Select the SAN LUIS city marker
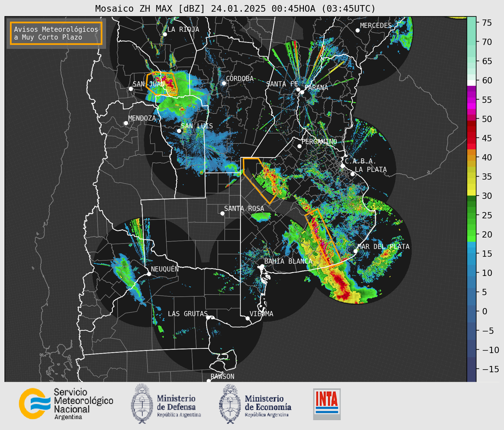504x430 pixels. coord(179,131)
